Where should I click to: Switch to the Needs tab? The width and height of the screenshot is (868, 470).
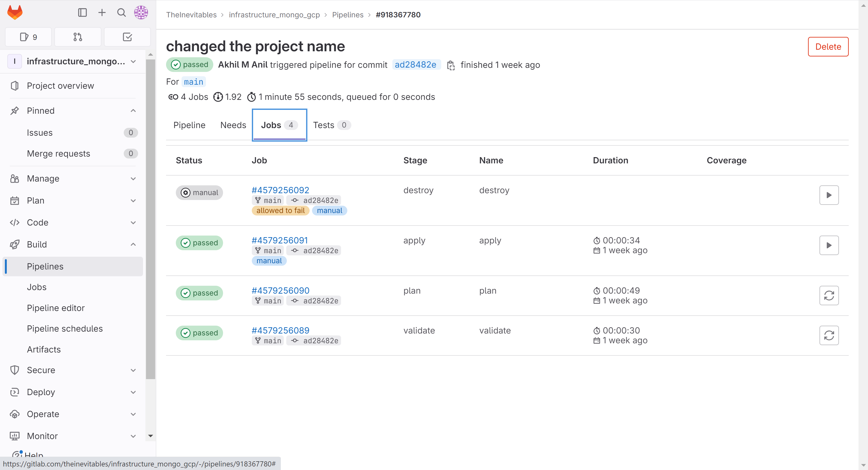(x=233, y=125)
